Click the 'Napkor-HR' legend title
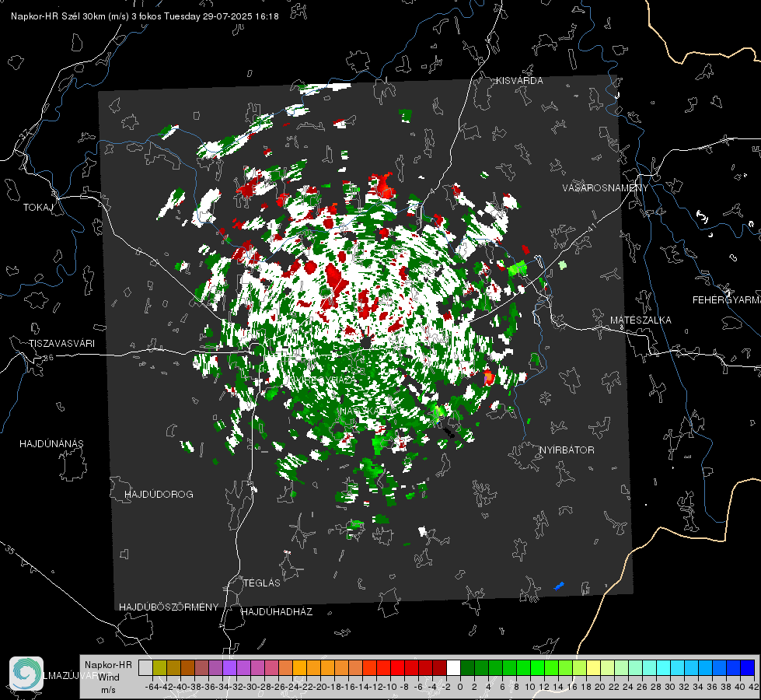Viewport: 761px width, 700px height. (108, 665)
